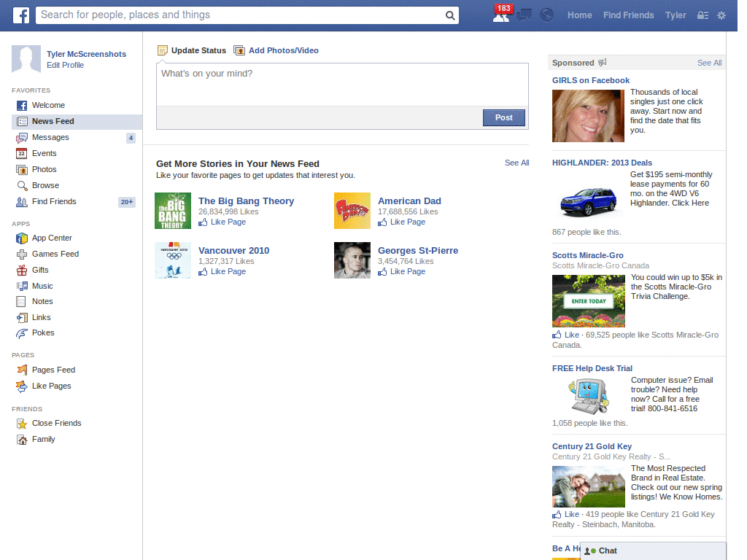Click the Browse magnifier icon

pos(21,186)
